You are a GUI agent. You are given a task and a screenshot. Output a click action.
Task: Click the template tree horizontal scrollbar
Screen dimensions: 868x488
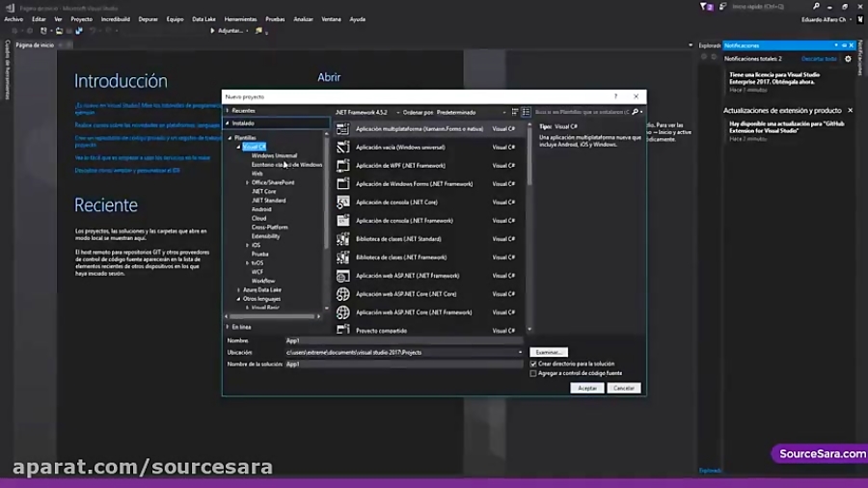click(272, 316)
